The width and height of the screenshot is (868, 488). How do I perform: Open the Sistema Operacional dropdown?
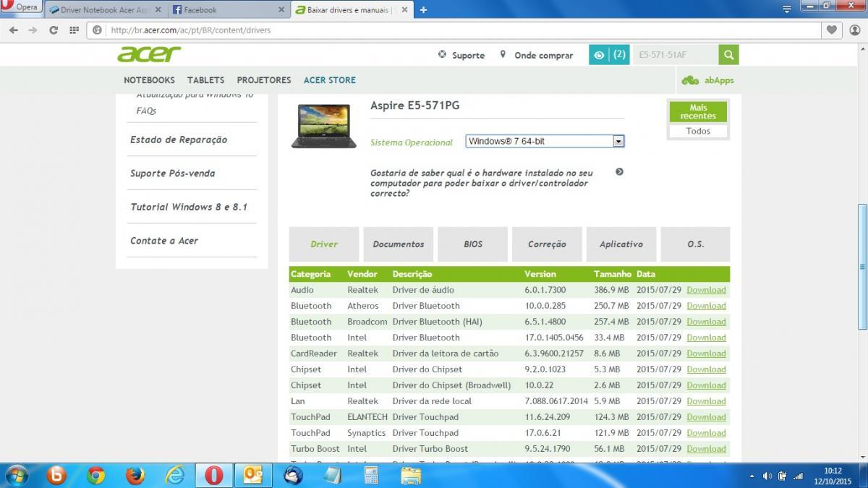(x=544, y=141)
